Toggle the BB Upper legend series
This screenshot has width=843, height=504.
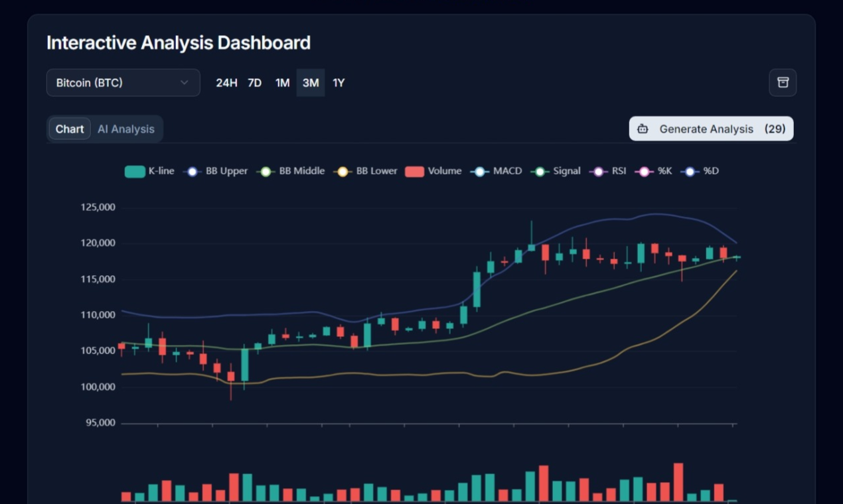[x=215, y=171]
